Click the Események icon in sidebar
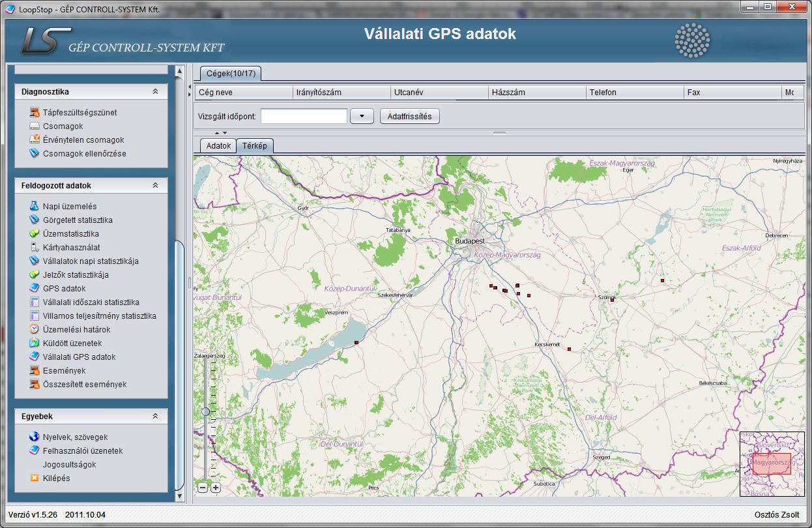Screen dimensions: 812x528 click(35, 370)
